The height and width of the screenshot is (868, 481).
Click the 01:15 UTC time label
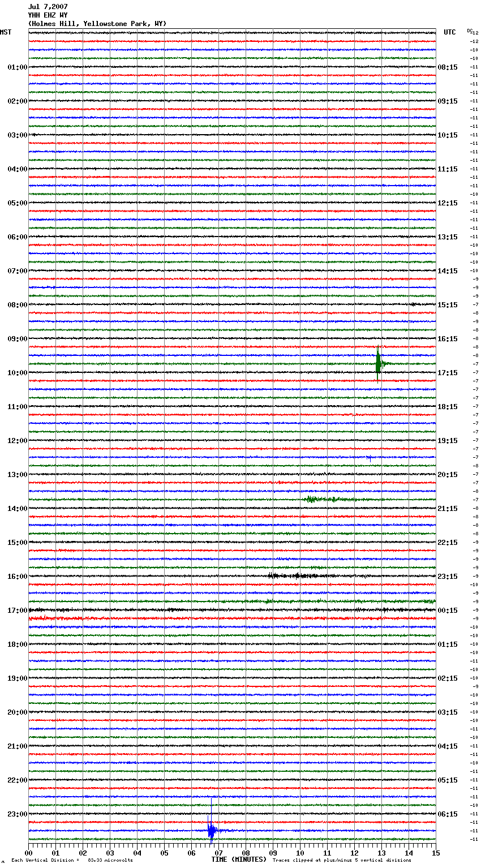(x=448, y=644)
